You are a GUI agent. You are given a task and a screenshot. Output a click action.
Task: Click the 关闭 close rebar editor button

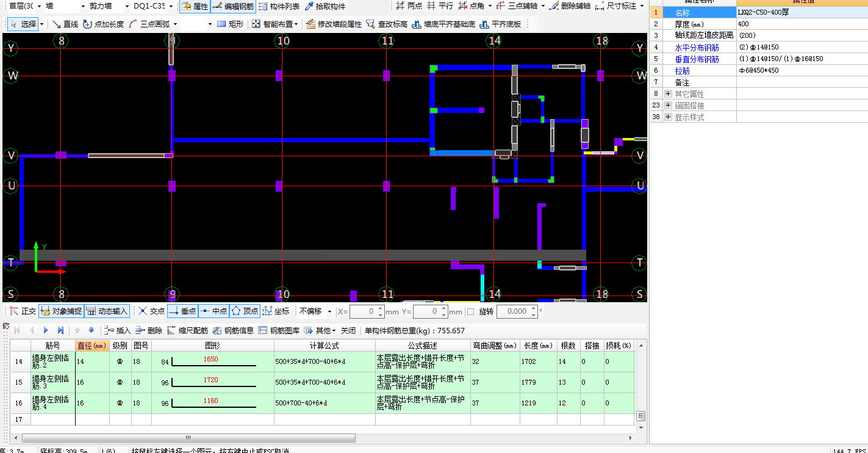pyautogui.click(x=348, y=330)
